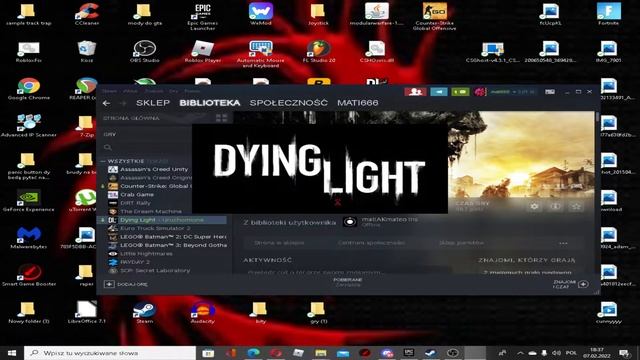The height and width of the screenshot is (360, 640).
Task: Open GeForce Experience desktop icon
Action: click(x=28, y=201)
